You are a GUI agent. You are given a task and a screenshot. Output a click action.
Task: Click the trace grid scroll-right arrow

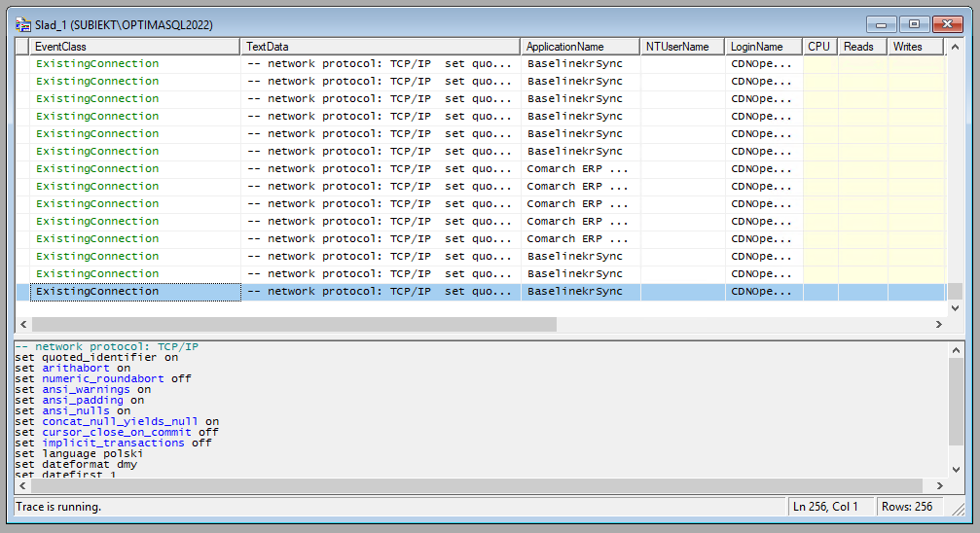point(939,324)
